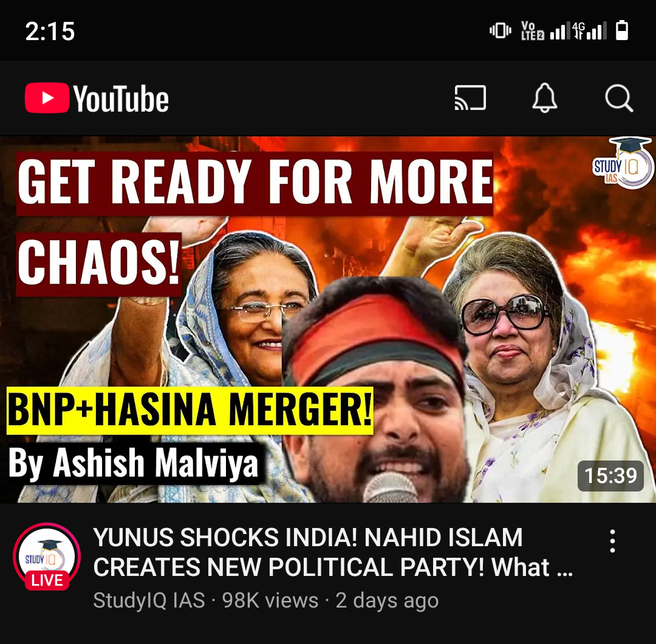
Task: Tap the YouTube logo icon
Action: pos(47,98)
